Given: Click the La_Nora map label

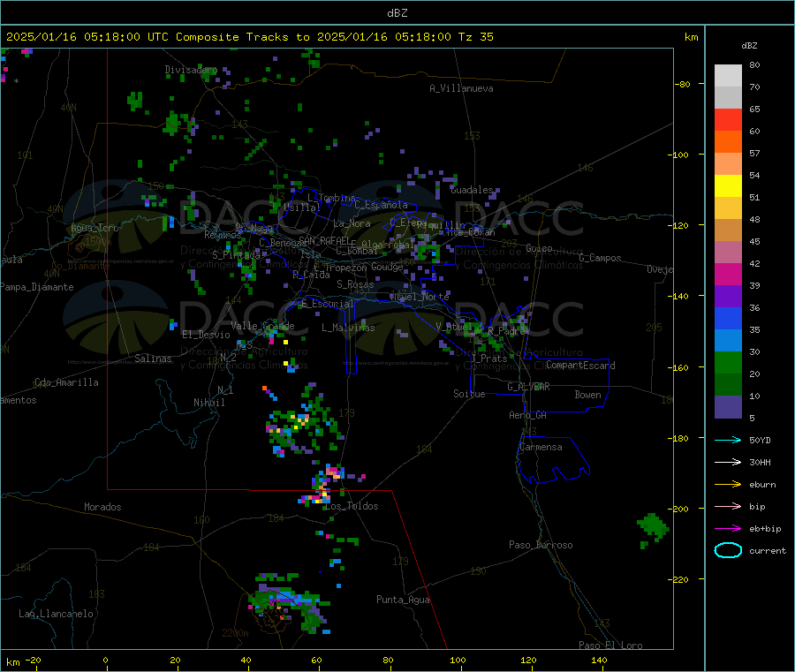Looking at the screenshot, I should point(352,223).
